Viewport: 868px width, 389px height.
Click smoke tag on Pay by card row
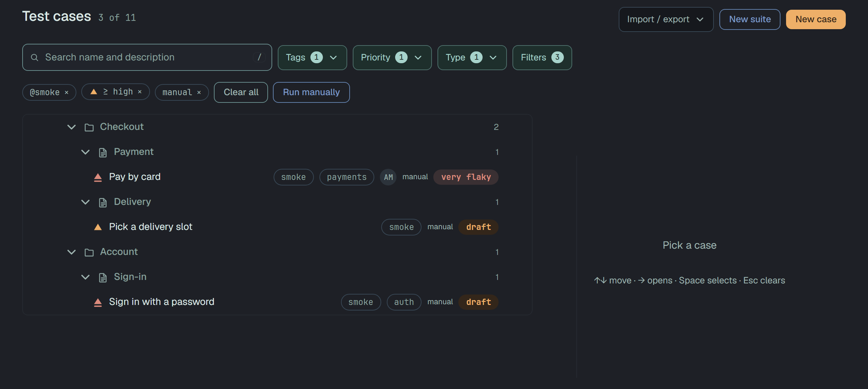click(293, 177)
